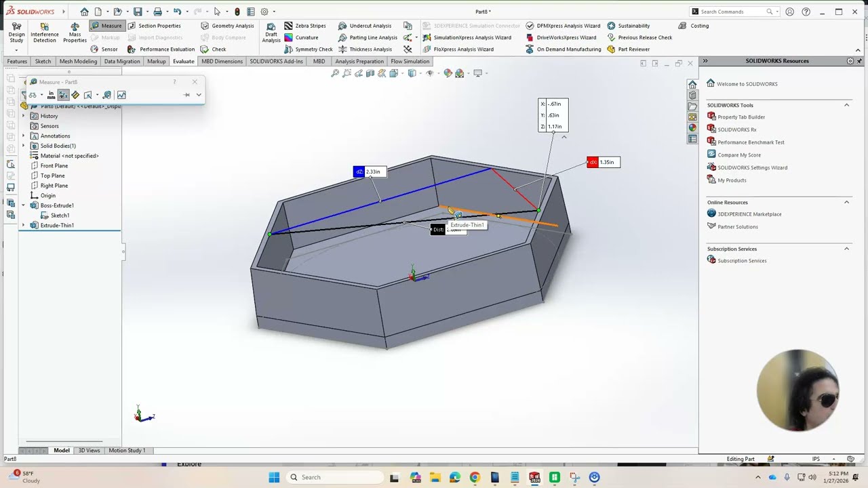
Task: Toggle Parting Line Analysis
Action: coord(368,37)
